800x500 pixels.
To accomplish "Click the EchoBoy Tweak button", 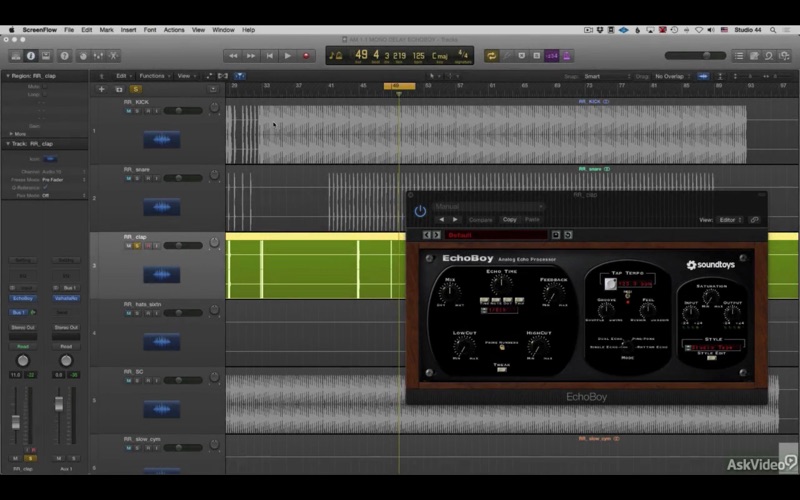I will [x=502, y=369].
